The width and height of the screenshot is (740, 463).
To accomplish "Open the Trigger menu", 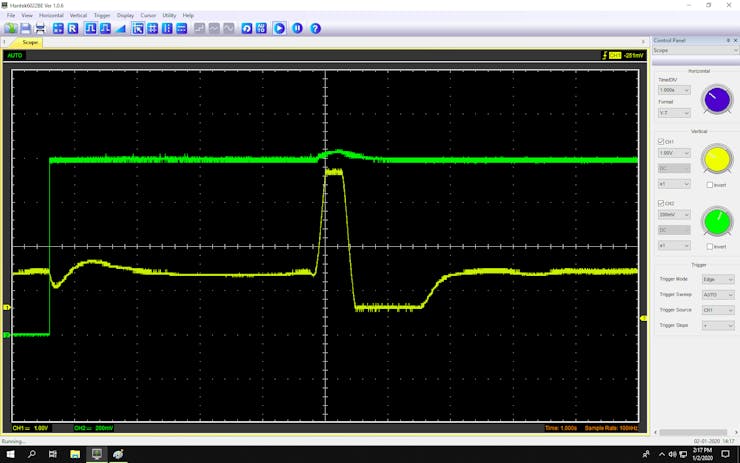I will 102,16.
